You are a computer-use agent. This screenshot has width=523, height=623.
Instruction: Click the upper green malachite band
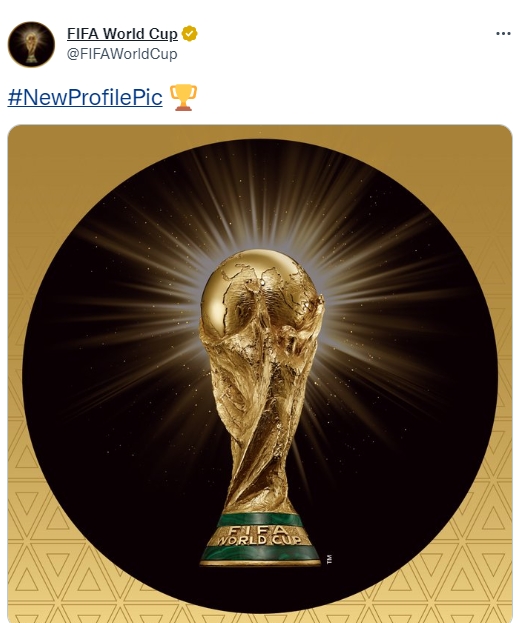pos(260,519)
